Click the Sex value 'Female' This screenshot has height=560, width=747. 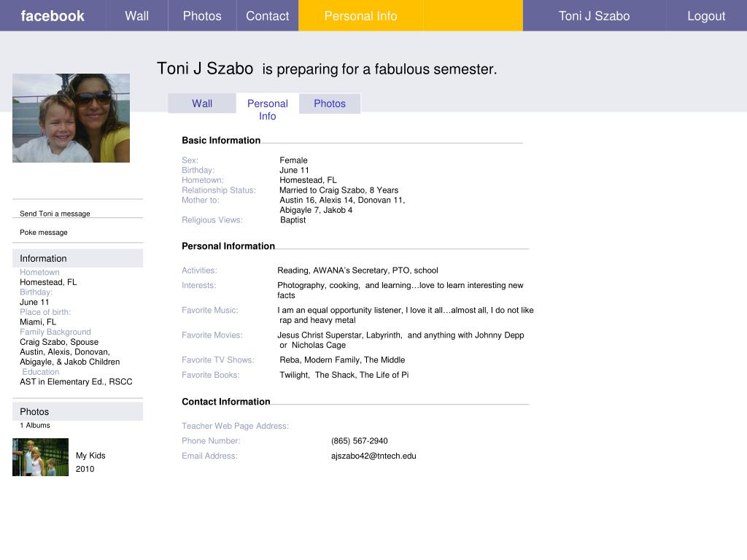coord(293,160)
